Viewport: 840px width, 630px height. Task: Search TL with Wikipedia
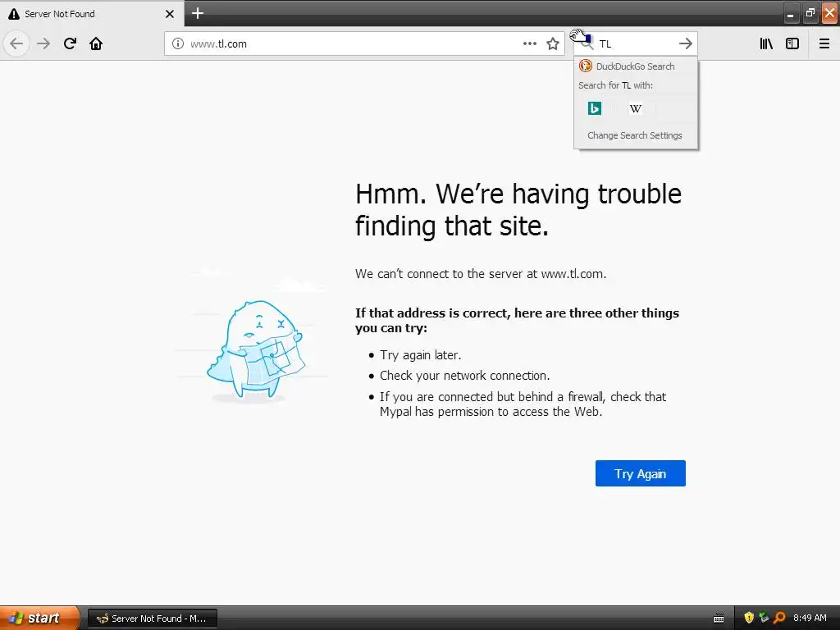(636, 108)
